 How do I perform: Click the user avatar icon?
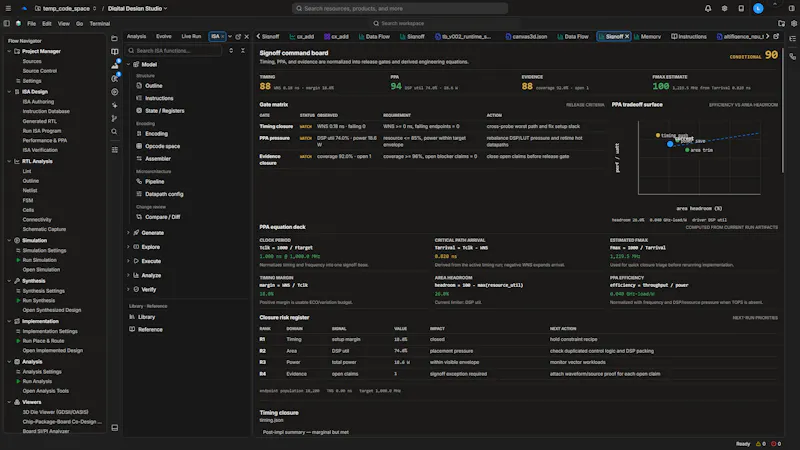(x=758, y=8)
